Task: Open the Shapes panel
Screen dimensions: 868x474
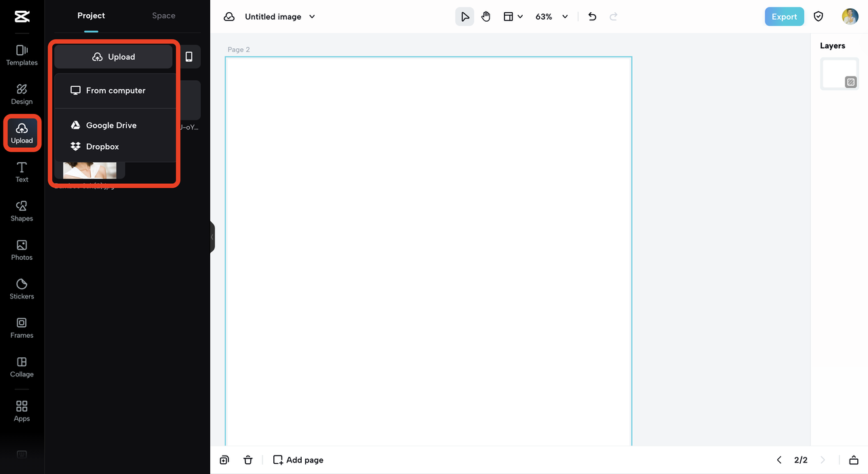Action: (22, 211)
